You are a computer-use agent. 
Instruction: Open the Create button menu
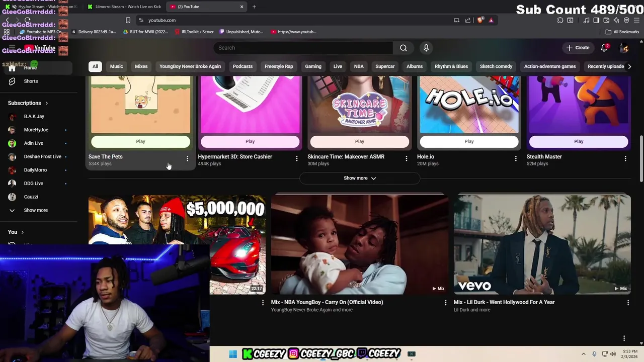click(x=578, y=48)
